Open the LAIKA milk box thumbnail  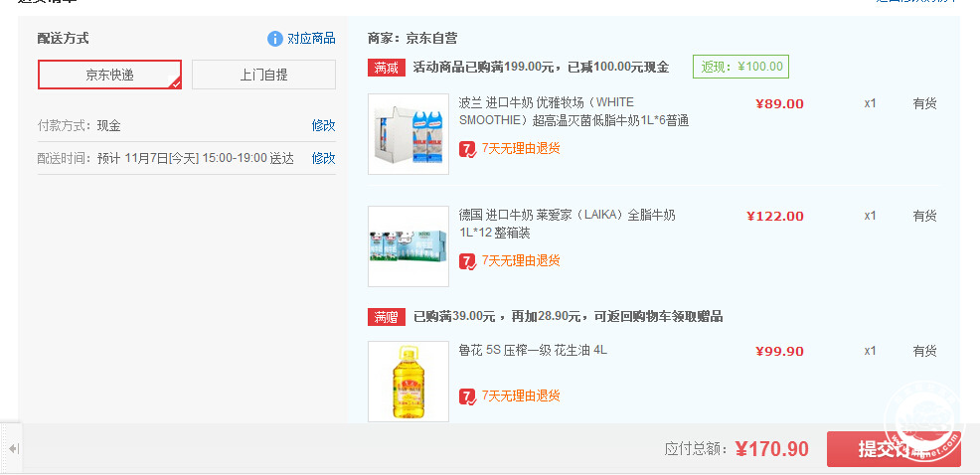click(408, 246)
